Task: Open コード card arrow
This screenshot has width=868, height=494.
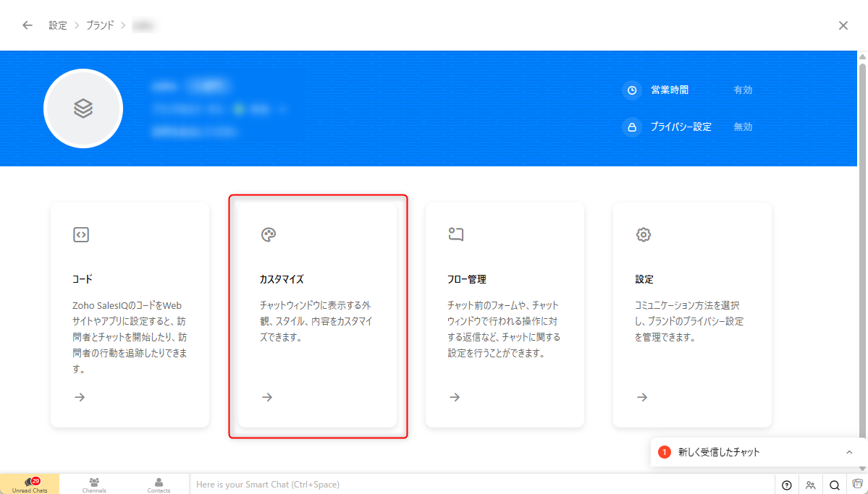Action: point(80,397)
